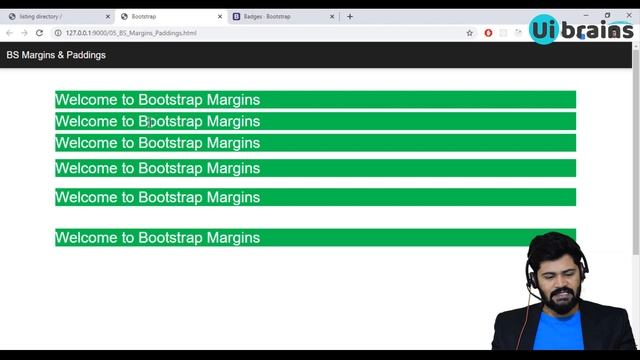Select the Bootstrap browser tab
Viewport: 640px width, 360px height.
170,17
